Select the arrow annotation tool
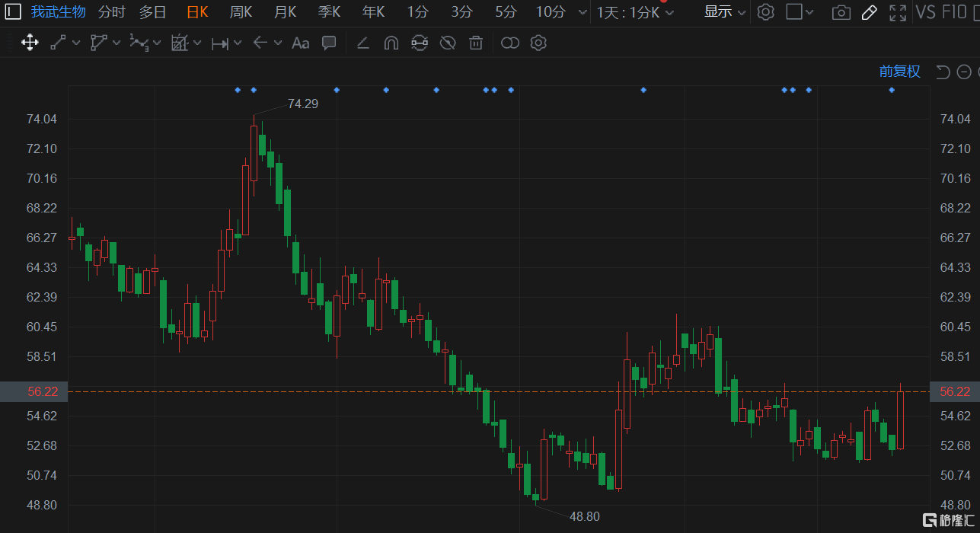This screenshot has height=533, width=980. pos(260,43)
